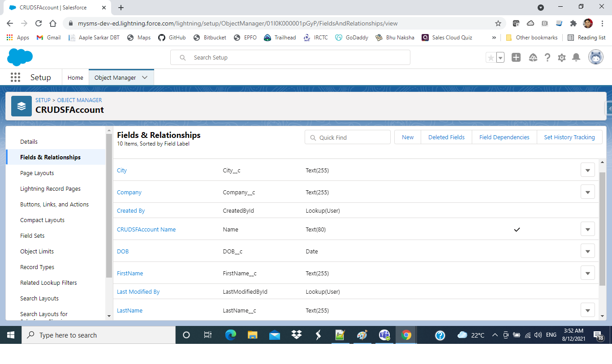The image size is (612, 364).
Task: Open LastName field row actions dropdown
Action: [x=588, y=310]
